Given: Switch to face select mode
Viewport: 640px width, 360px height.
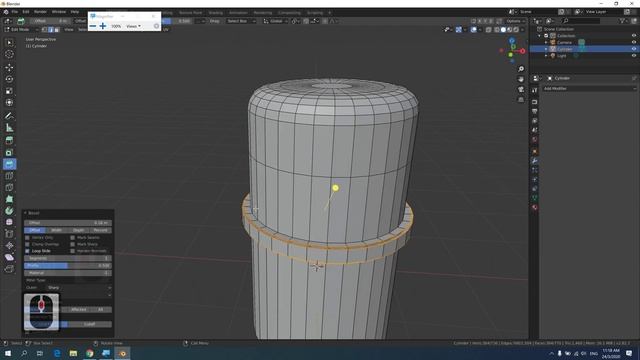Looking at the screenshot, I should tap(57, 29).
